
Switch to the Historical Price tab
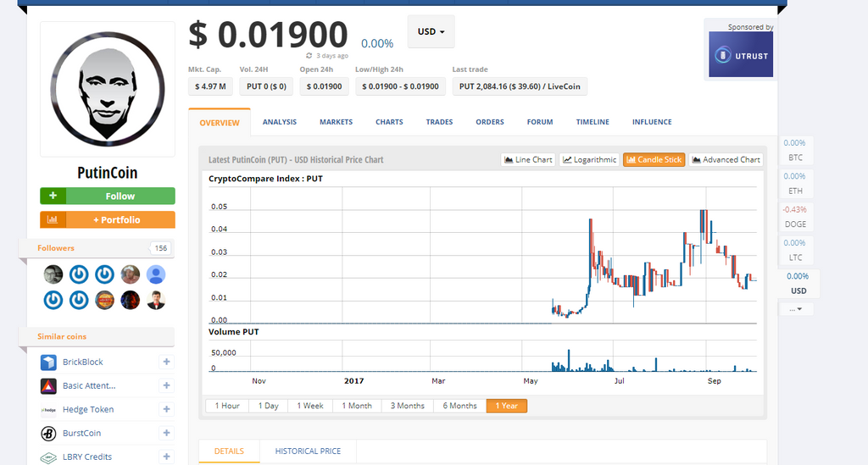tap(307, 451)
